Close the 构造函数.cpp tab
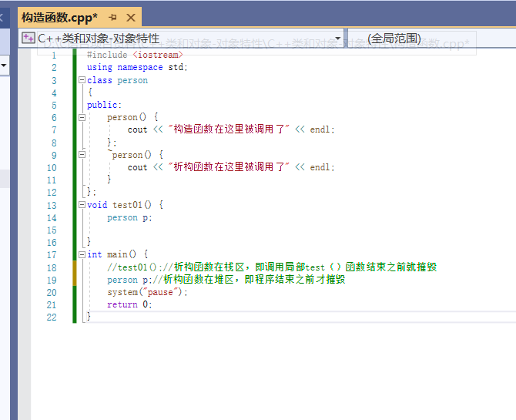The height and width of the screenshot is (420, 516). (131, 18)
